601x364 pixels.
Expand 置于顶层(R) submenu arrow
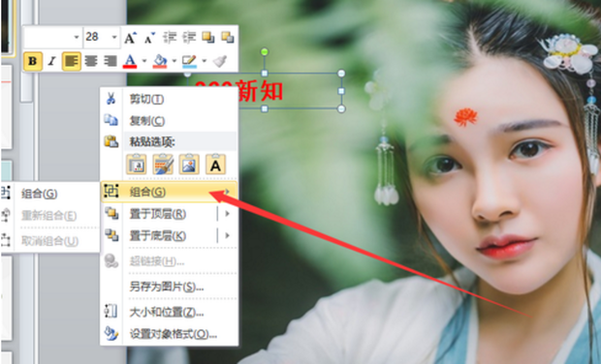coord(227,214)
